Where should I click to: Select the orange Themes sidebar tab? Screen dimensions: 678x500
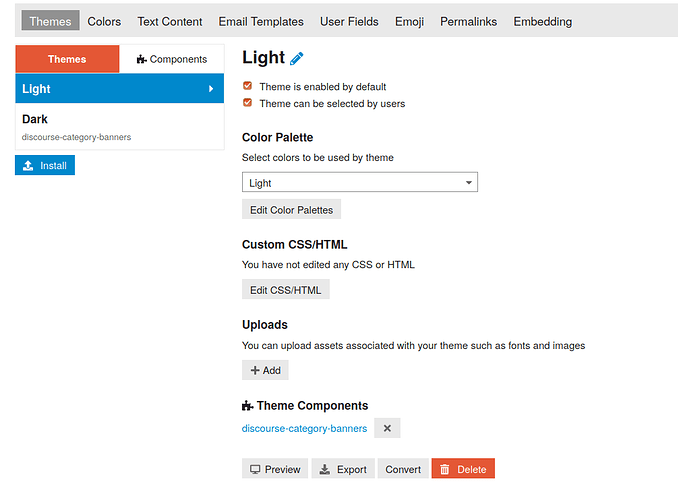[x=67, y=59]
